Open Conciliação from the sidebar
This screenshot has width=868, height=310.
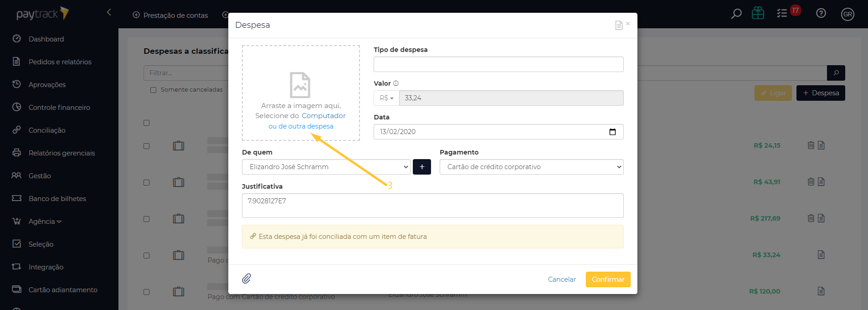coord(47,130)
